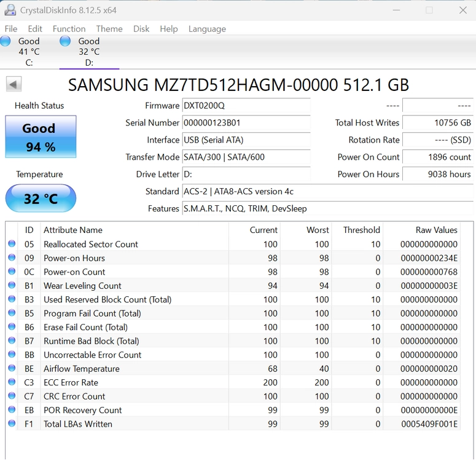Open the File menu

pos(11,29)
